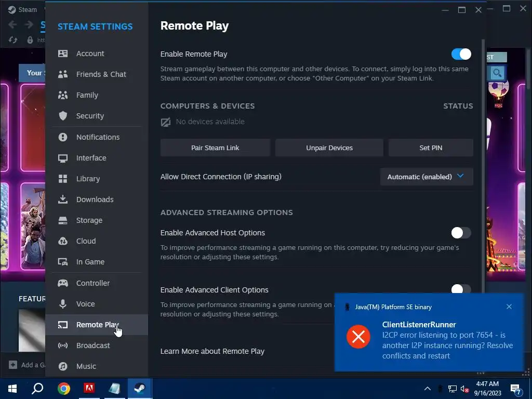Click the Library grid icon
532x399 pixels.
click(63, 179)
